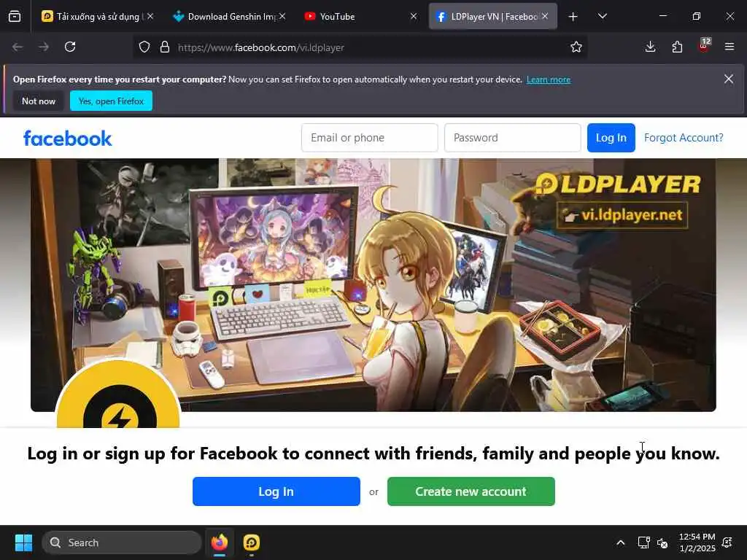Click Yes, open Firefox button

click(x=111, y=101)
